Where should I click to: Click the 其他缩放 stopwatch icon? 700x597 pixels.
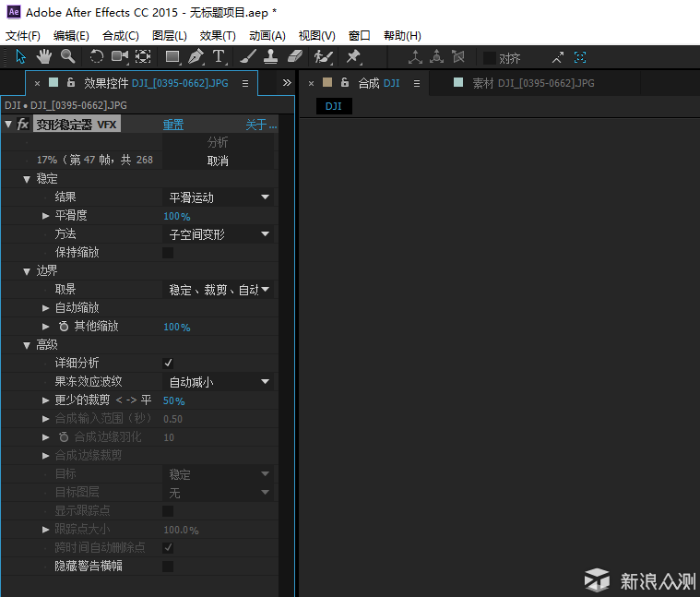click(64, 327)
